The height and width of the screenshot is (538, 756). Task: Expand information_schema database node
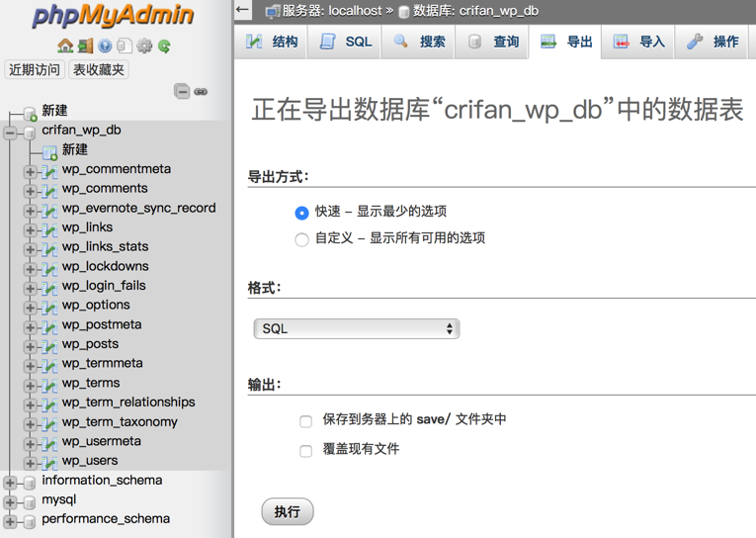(10, 483)
